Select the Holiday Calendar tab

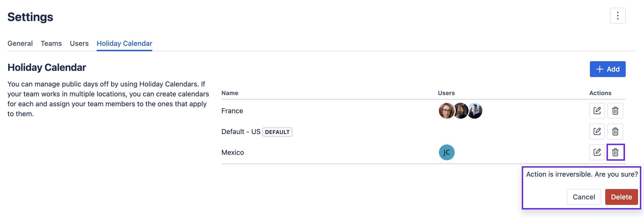(x=124, y=43)
